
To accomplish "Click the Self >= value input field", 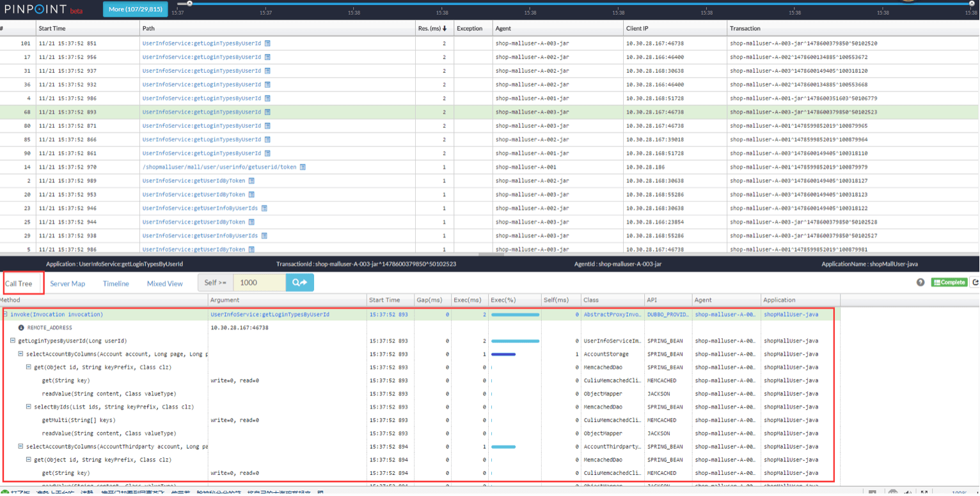I will click(x=259, y=283).
